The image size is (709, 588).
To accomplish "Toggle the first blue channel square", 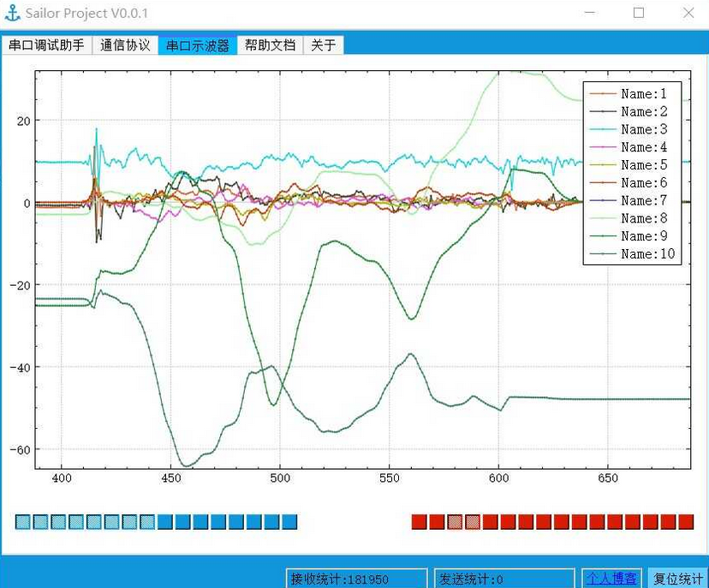I will coord(23,522).
